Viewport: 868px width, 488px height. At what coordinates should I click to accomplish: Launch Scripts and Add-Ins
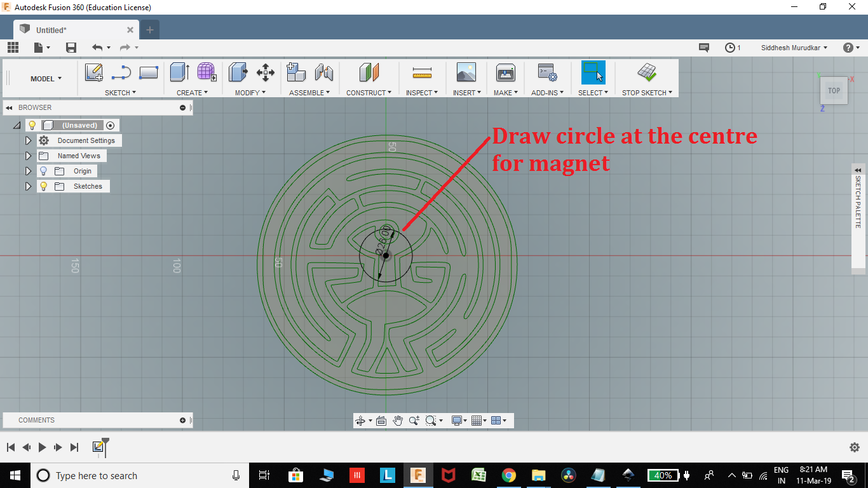(547, 72)
